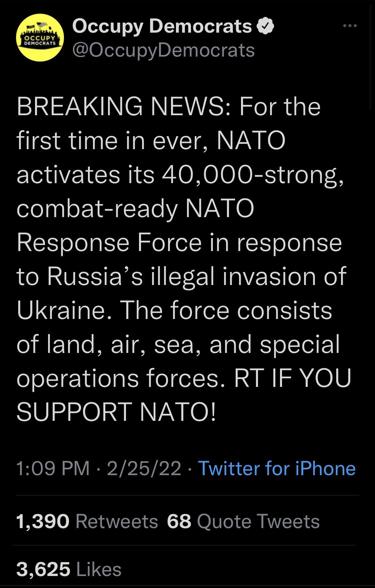Click the phrase RT IF YOU

(x=293, y=378)
